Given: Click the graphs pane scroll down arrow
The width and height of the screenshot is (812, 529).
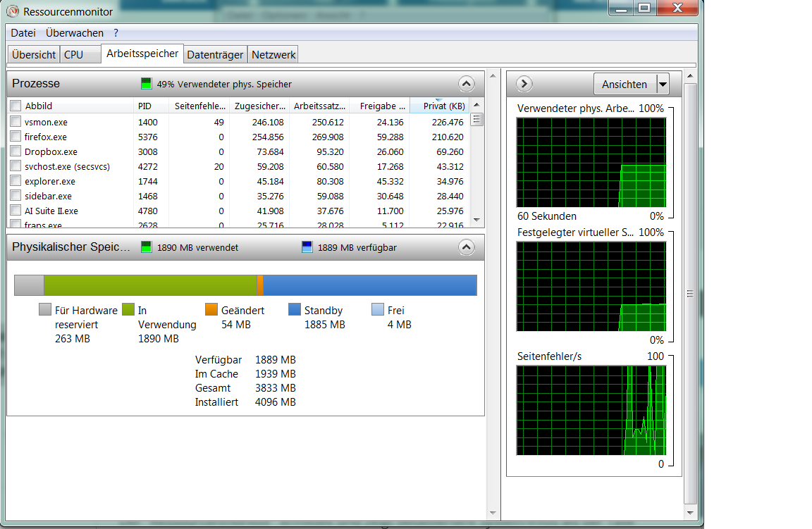Looking at the screenshot, I should click(x=690, y=513).
